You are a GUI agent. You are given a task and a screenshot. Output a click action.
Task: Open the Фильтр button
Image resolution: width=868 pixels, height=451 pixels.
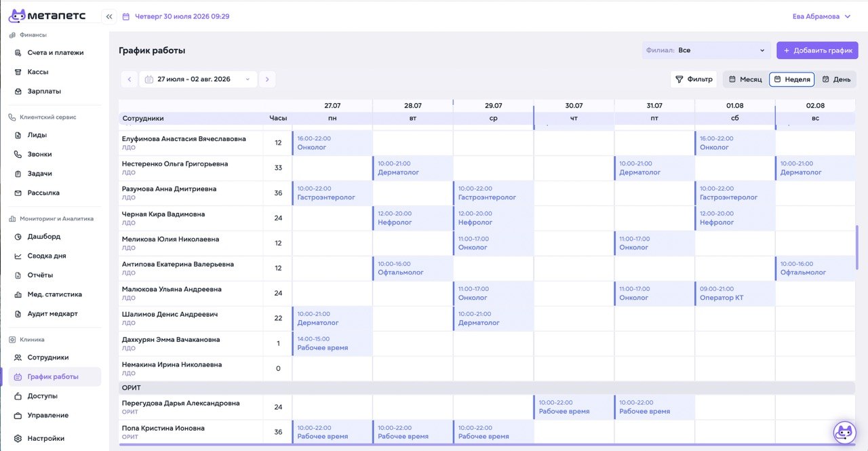tap(694, 79)
